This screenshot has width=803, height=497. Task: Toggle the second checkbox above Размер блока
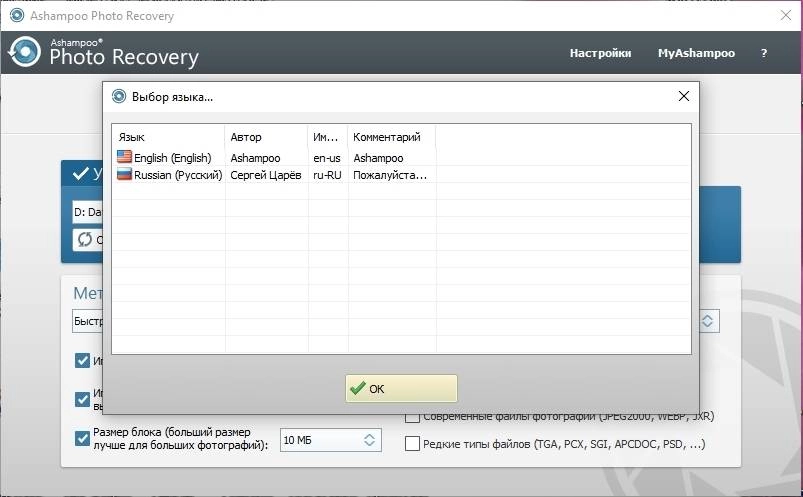click(x=82, y=399)
